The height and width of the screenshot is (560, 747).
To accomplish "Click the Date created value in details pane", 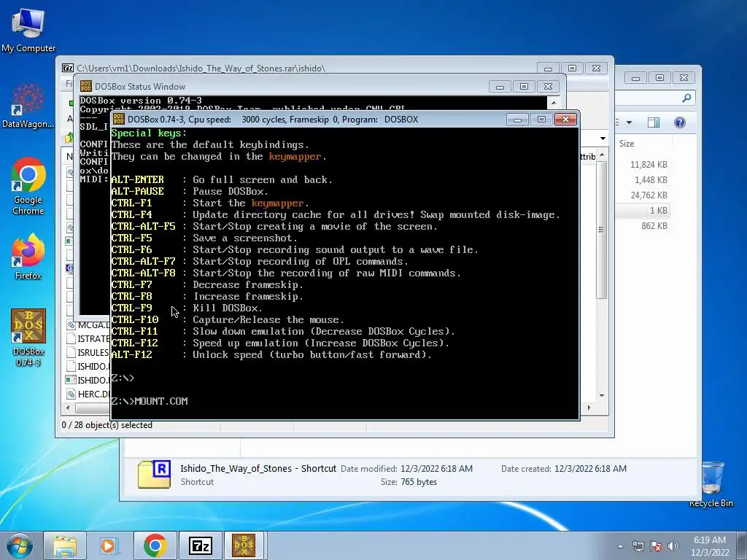I will pyautogui.click(x=590, y=469).
